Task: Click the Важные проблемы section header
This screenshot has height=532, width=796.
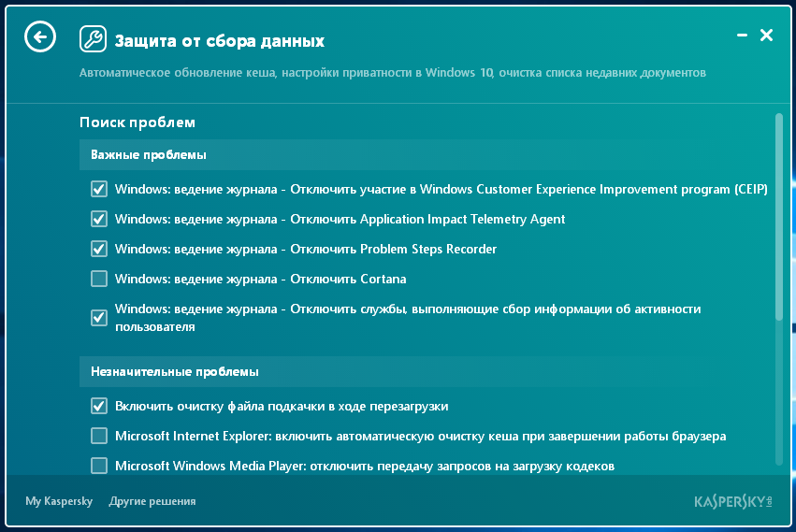Action: [x=426, y=155]
